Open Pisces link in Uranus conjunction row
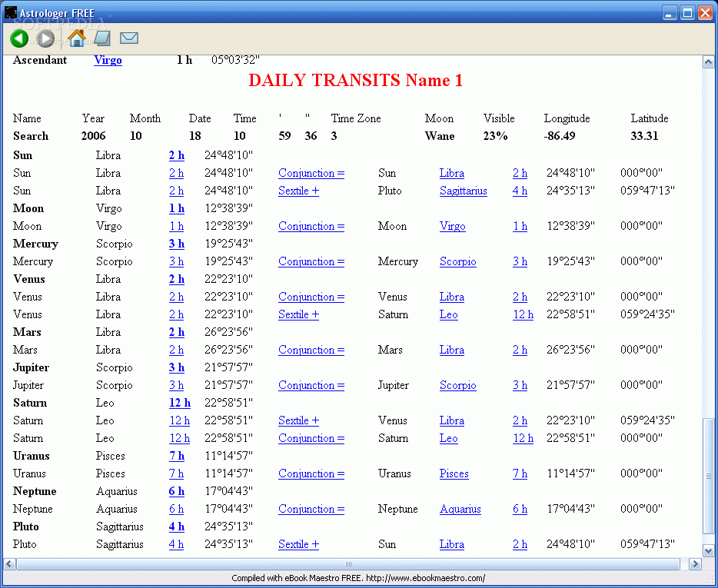 [x=454, y=473]
